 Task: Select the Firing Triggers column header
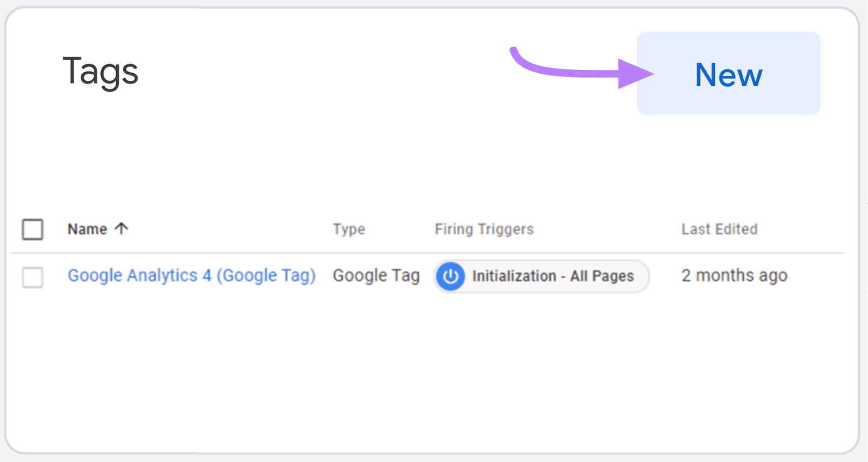(484, 229)
